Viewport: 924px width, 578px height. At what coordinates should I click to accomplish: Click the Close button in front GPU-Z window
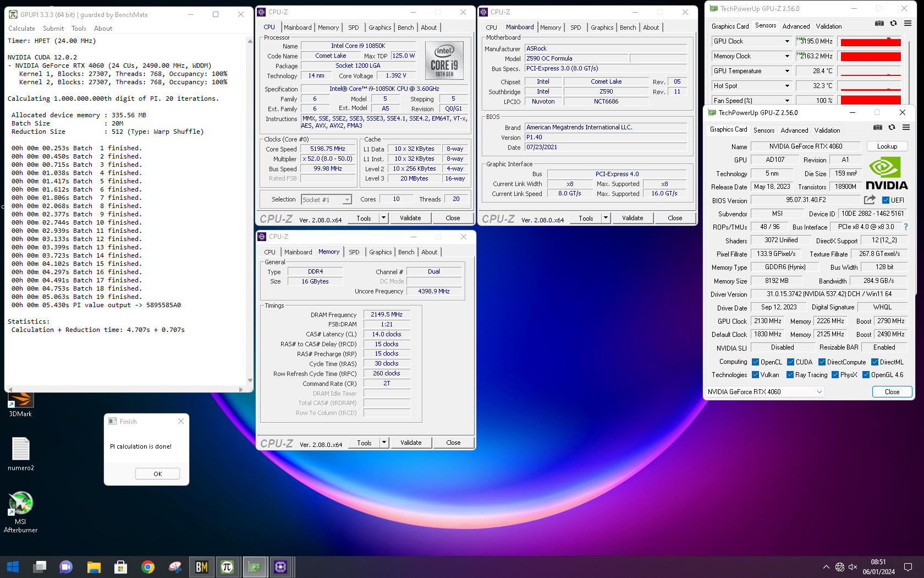[x=892, y=392]
